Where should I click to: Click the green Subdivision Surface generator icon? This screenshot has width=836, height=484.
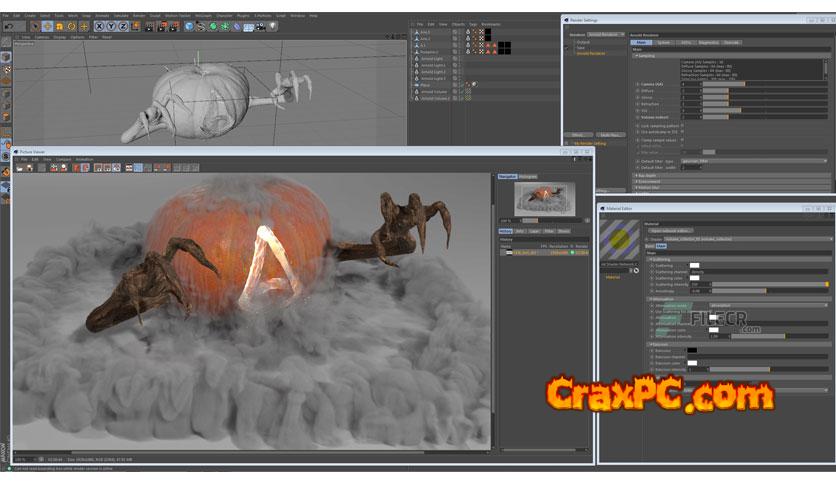(x=213, y=26)
